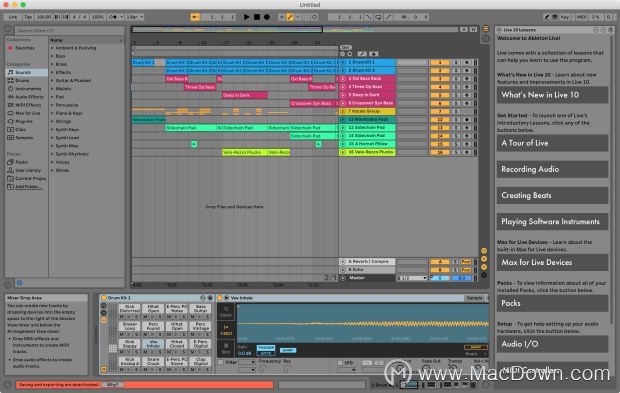The width and height of the screenshot is (620, 393).
Task: Expand the Guitar & Plucked folder
Action: click(x=52, y=81)
